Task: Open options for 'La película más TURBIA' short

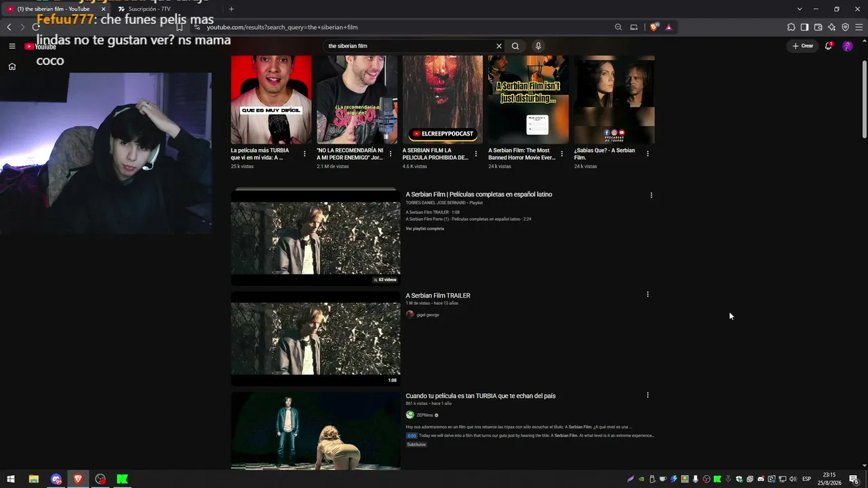Action: click(304, 154)
